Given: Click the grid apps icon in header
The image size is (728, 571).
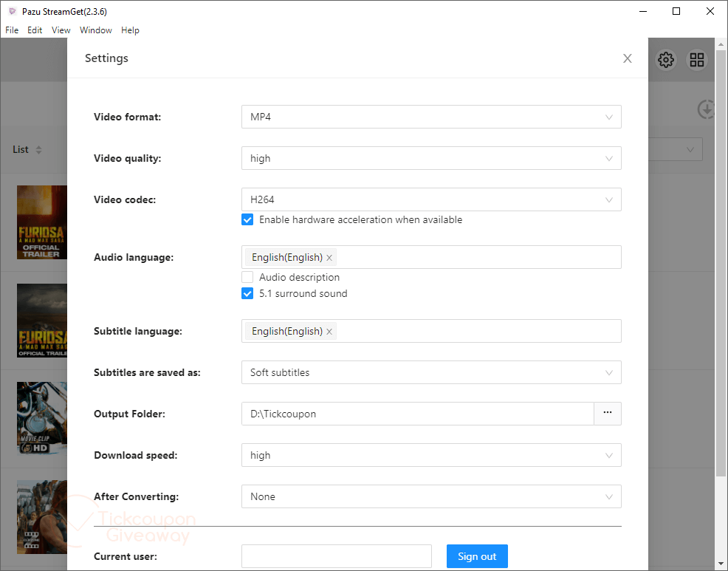Looking at the screenshot, I should [x=697, y=60].
